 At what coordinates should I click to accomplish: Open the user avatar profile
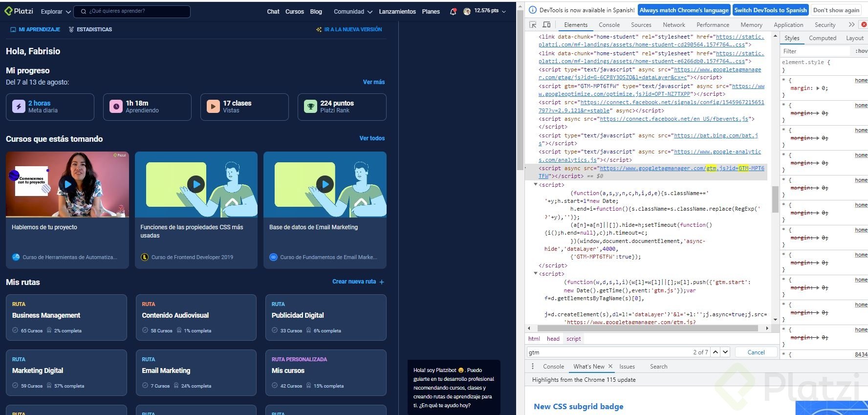467,11
